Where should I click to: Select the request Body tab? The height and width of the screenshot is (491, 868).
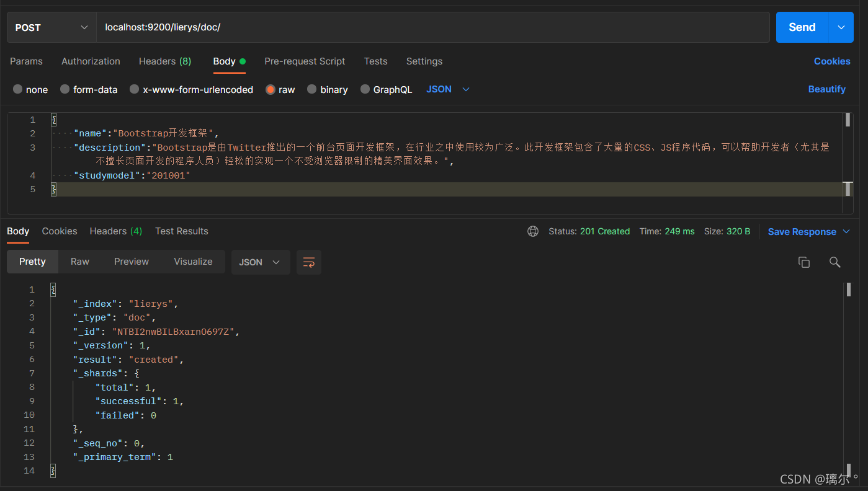pos(229,61)
